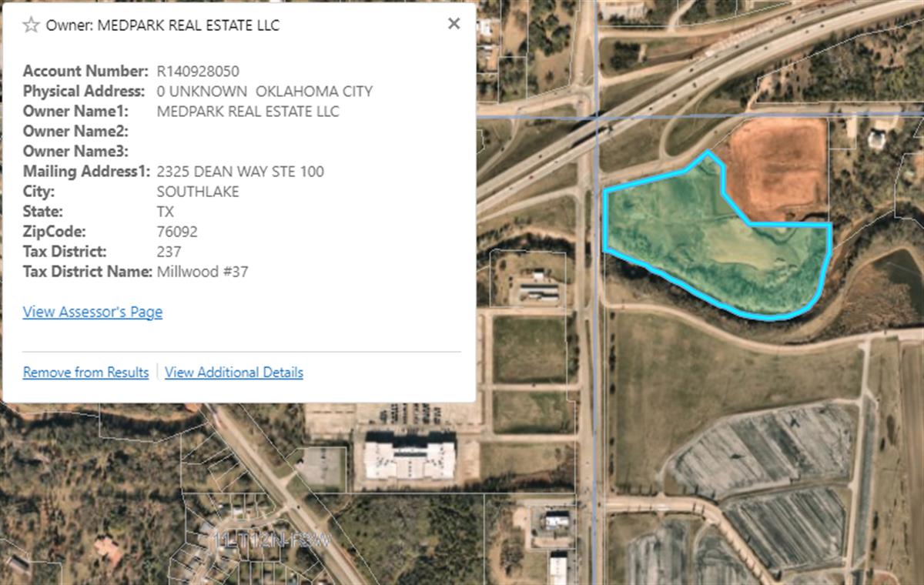Open the View Assessor's Page link
The image size is (924, 585).
92,312
